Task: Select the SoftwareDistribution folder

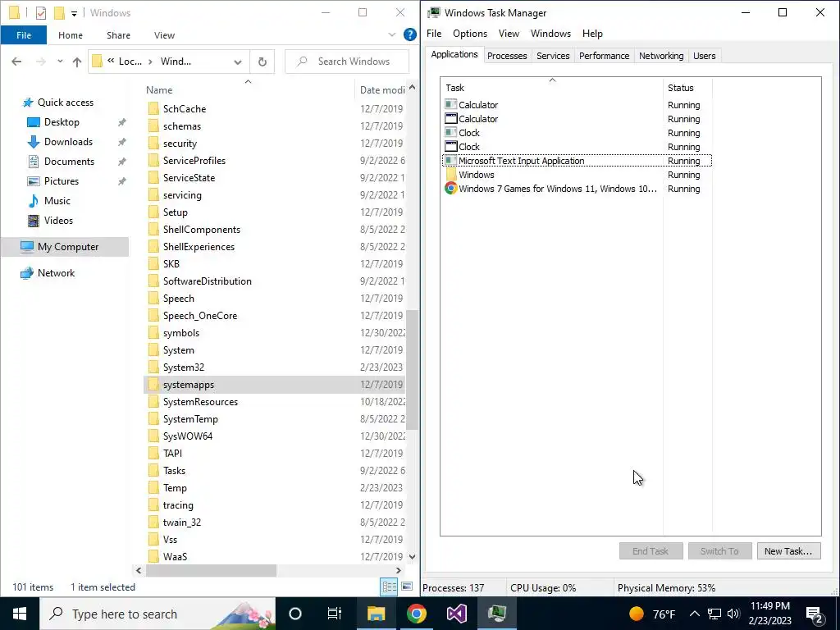Action: [x=207, y=281]
